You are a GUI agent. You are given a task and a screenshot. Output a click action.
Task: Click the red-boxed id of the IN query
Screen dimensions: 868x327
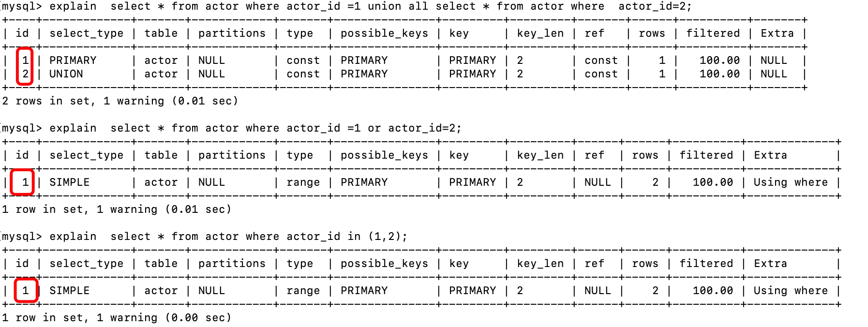click(x=26, y=290)
